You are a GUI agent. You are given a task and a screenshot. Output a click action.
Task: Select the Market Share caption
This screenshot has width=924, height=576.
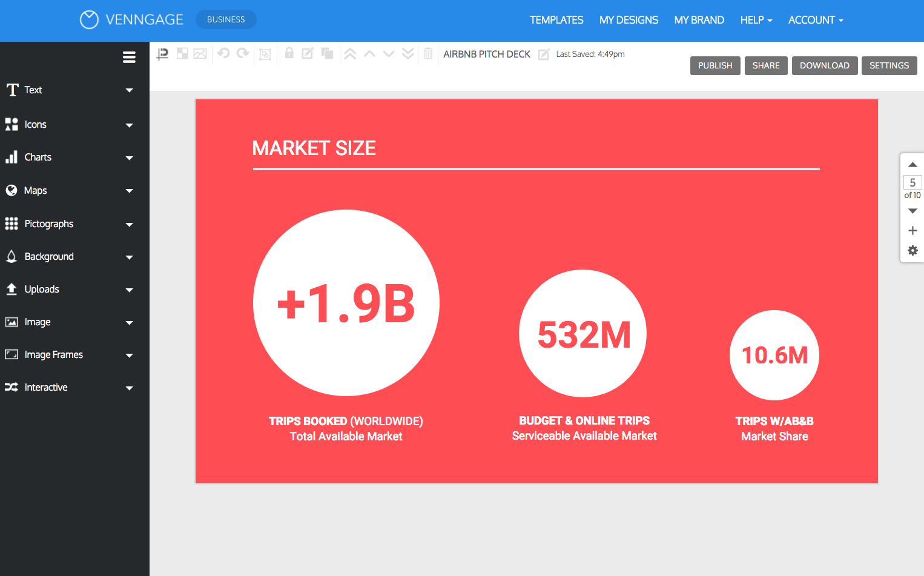(774, 436)
